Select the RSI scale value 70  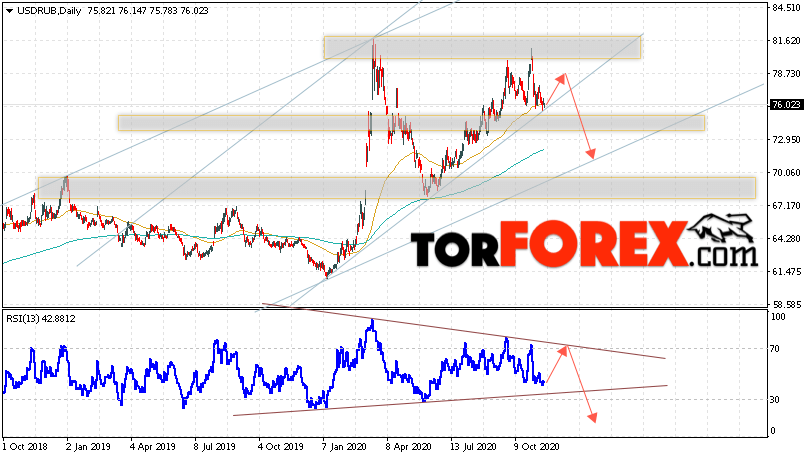[x=775, y=349]
